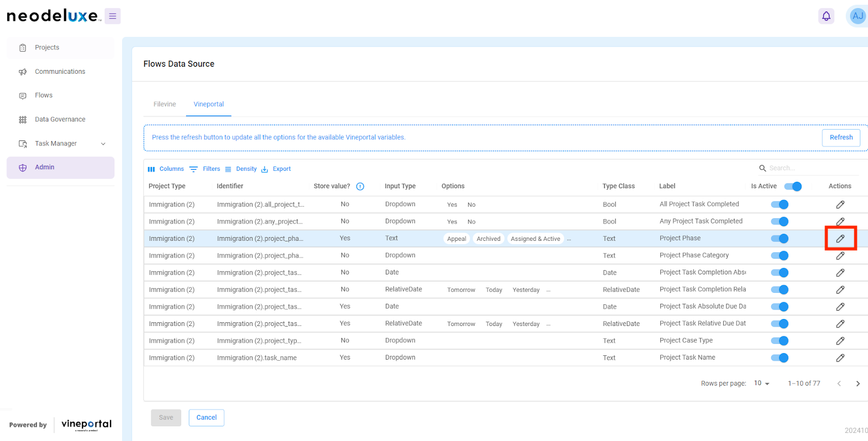Screen dimensions: 868x441
Task: Cancel the data source changes
Action: [x=206, y=418]
